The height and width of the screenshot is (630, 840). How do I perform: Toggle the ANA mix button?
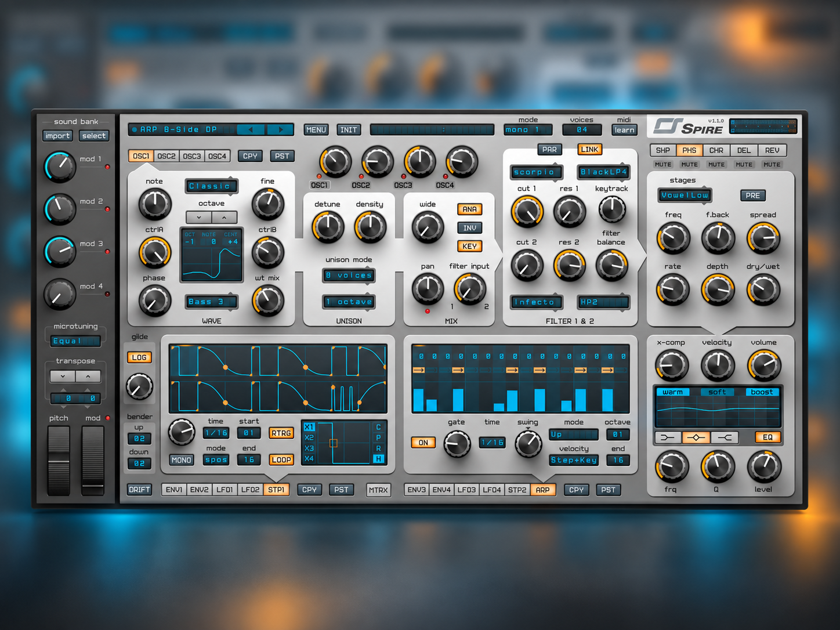click(x=469, y=209)
